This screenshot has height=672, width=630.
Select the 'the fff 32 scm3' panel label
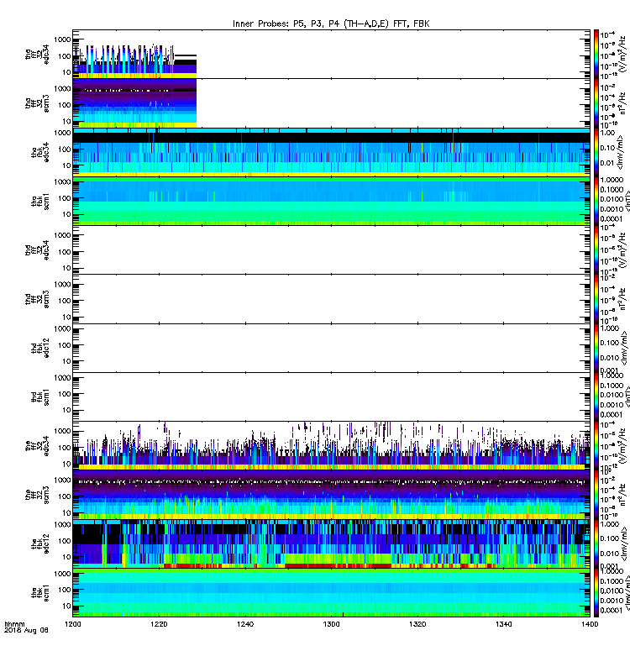(x=37, y=495)
